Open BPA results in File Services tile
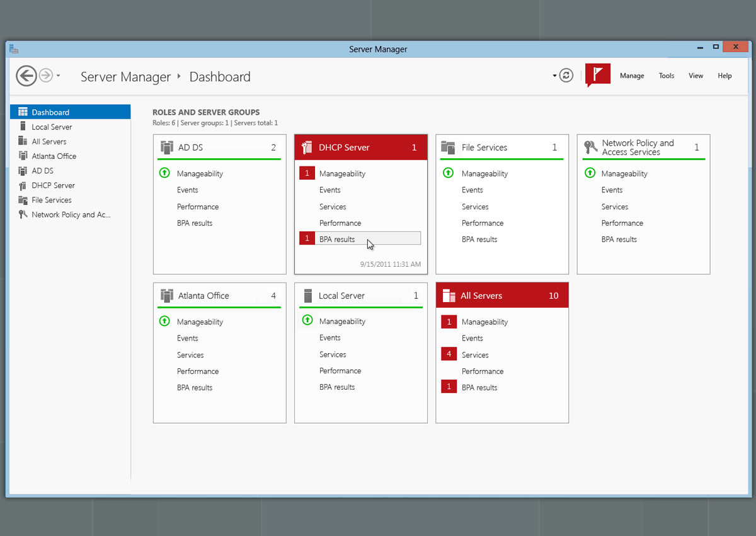This screenshot has width=756, height=536. [x=479, y=240]
